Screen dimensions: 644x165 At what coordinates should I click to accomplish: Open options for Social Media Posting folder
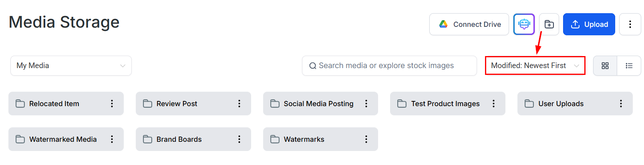click(366, 104)
